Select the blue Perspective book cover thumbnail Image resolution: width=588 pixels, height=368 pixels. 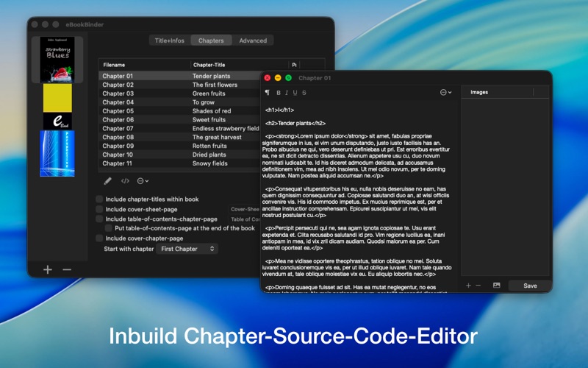point(57,153)
